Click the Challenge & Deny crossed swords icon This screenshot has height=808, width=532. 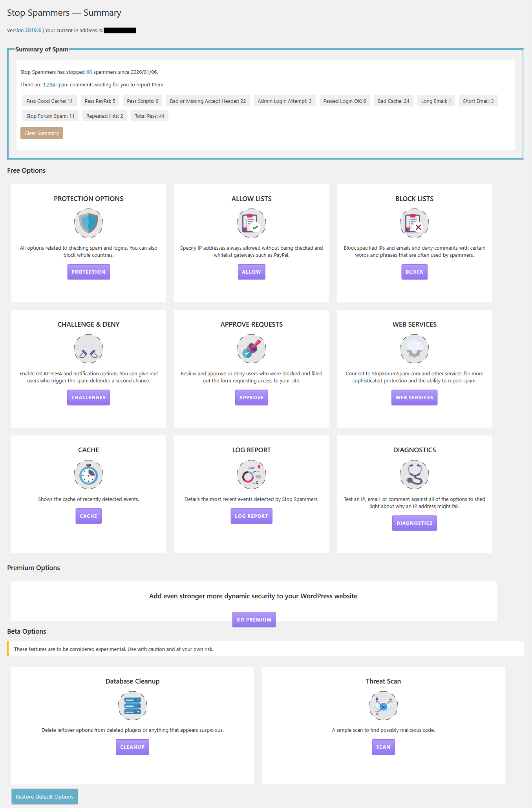(x=88, y=349)
